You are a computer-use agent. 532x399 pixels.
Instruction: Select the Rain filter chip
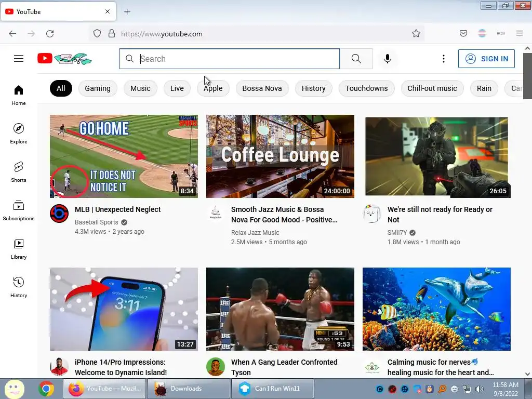(x=484, y=88)
